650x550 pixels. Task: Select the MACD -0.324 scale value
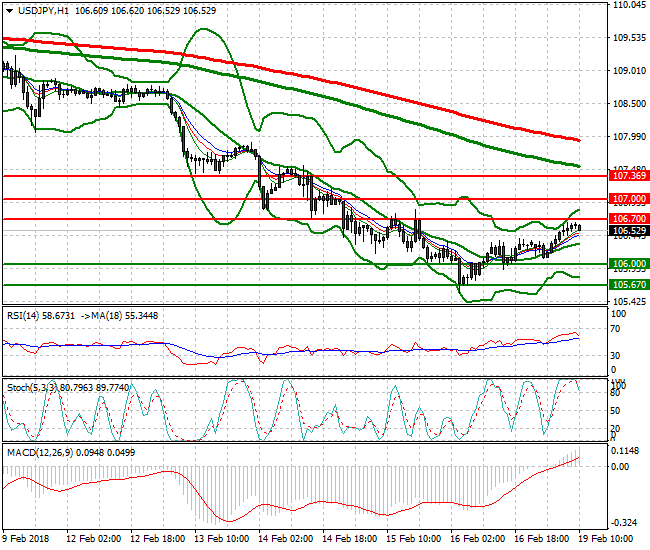click(x=628, y=523)
